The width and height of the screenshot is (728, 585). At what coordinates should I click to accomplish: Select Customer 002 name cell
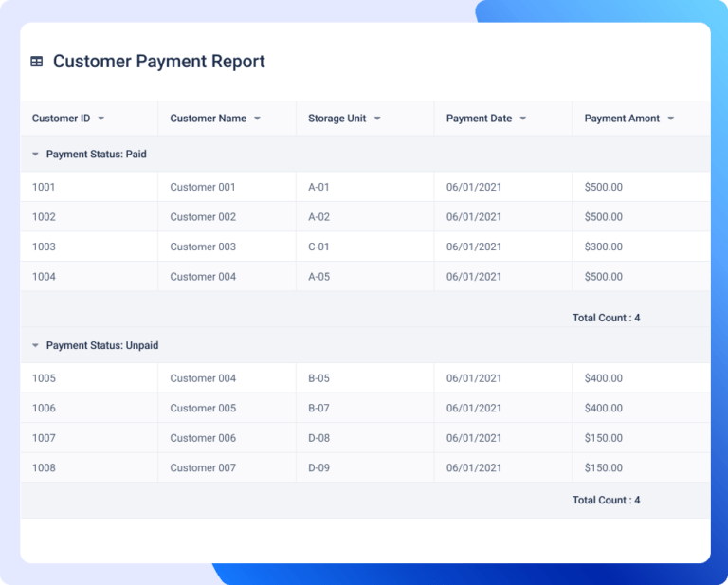coord(227,217)
